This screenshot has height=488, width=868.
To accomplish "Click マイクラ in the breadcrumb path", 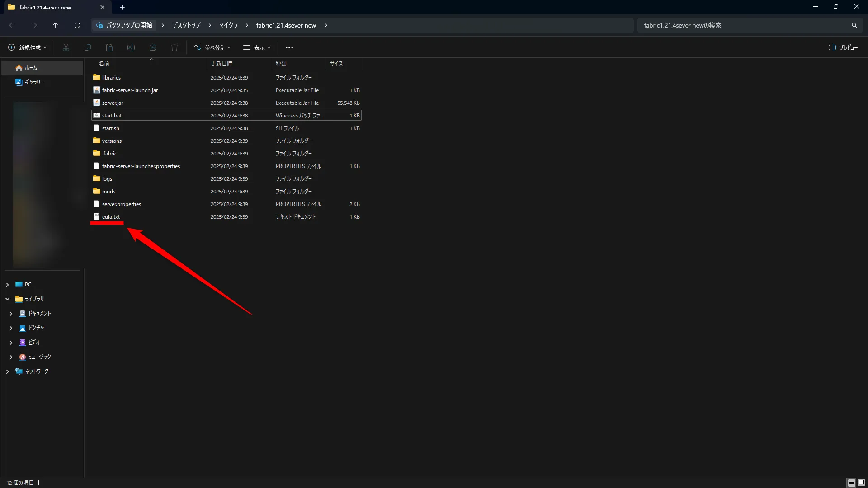I will click(228, 25).
